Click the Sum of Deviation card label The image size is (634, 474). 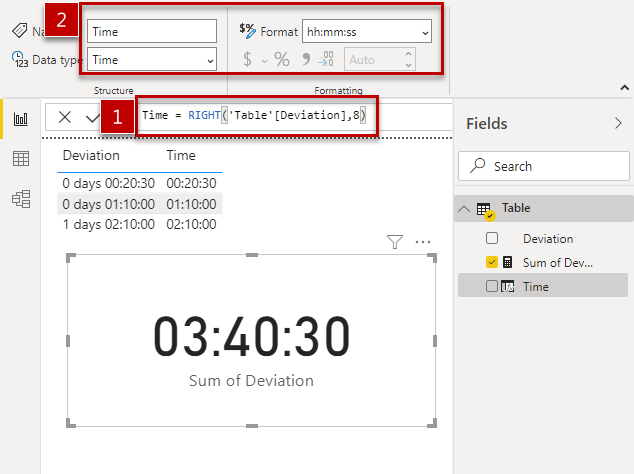[251, 381]
